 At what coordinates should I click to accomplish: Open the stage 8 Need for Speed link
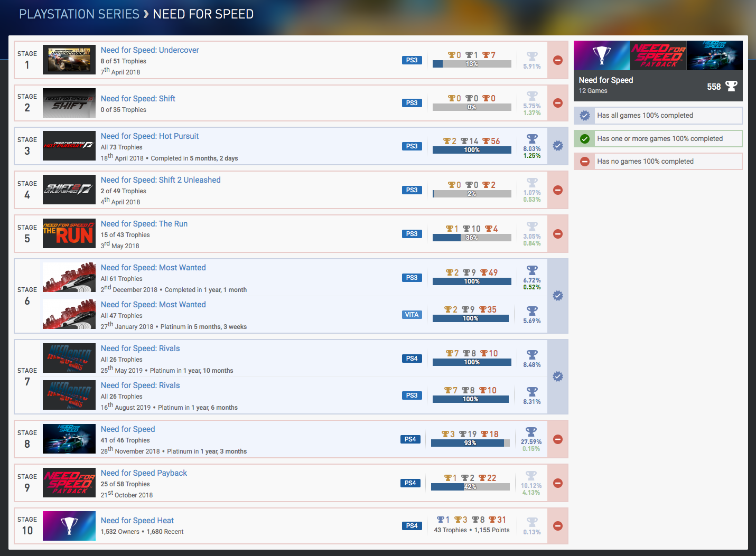128,429
